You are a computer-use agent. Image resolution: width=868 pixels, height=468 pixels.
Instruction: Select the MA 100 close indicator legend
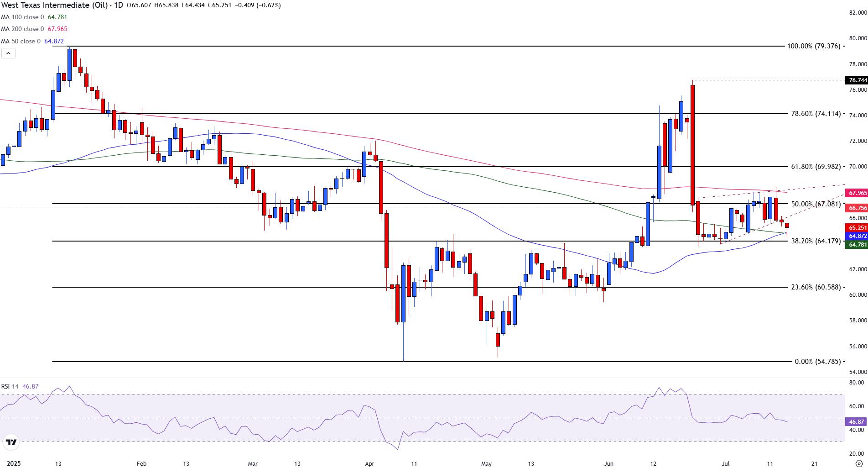[34, 17]
